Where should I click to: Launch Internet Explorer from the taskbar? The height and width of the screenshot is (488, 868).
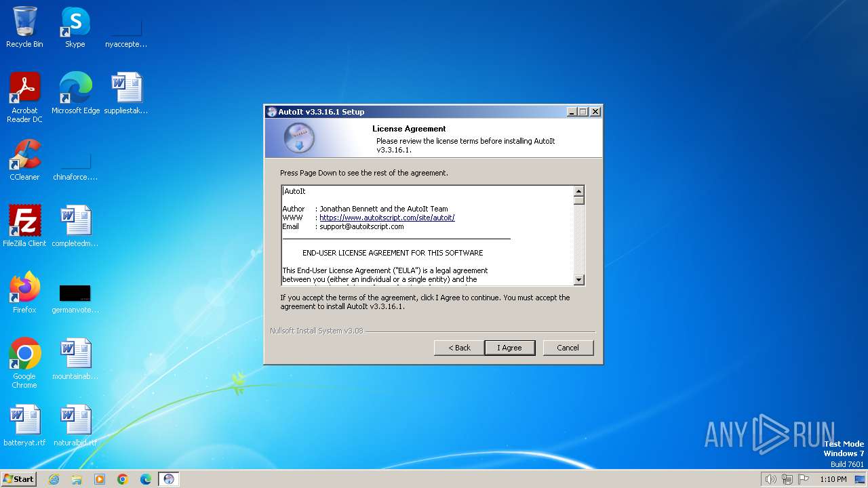tap(54, 479)
